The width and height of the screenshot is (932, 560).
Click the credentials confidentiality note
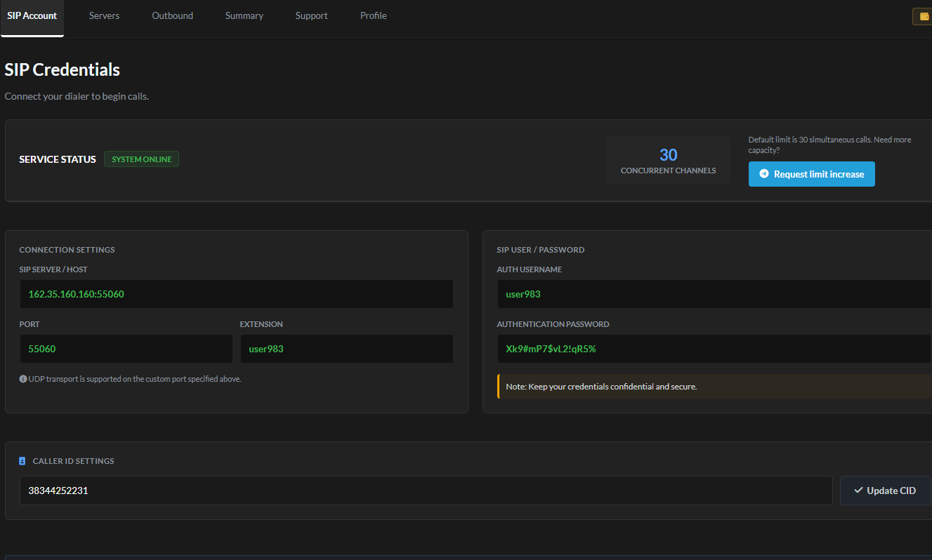714,387
